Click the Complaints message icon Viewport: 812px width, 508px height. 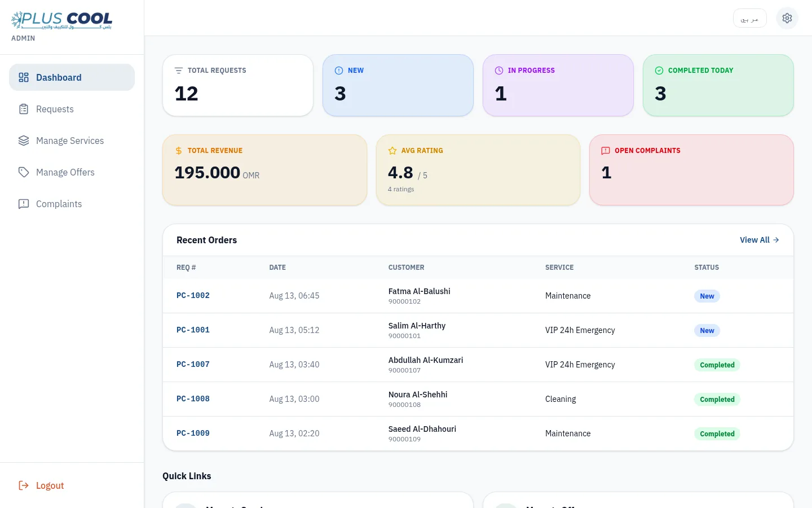click(24, 204)
